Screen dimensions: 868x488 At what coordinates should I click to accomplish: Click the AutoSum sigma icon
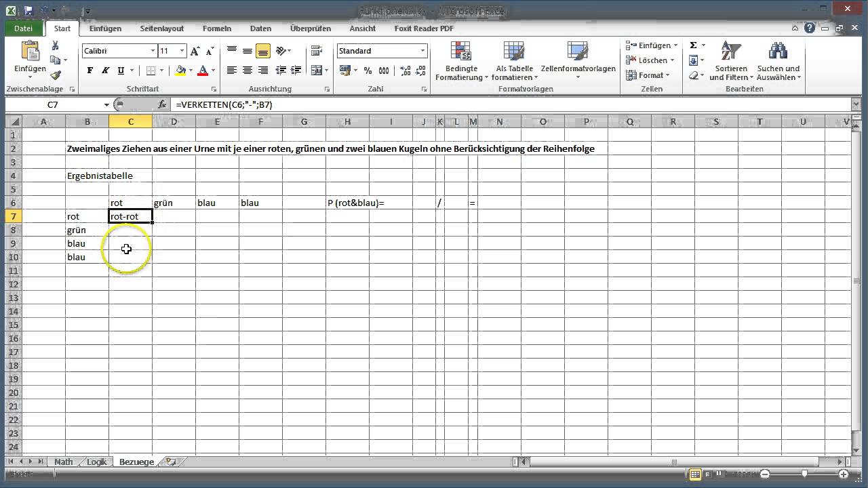(693, 45)
